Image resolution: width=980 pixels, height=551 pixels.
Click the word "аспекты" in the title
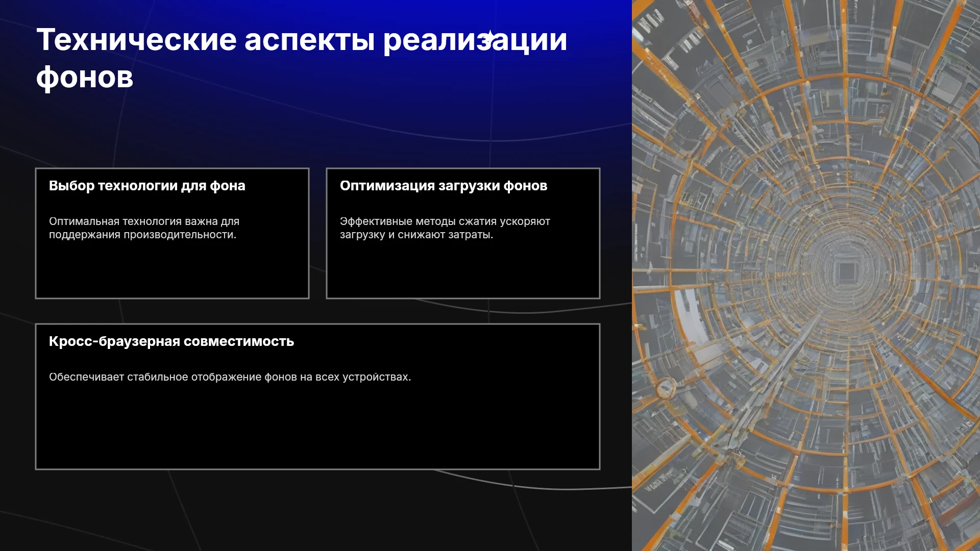coord(310,41)
